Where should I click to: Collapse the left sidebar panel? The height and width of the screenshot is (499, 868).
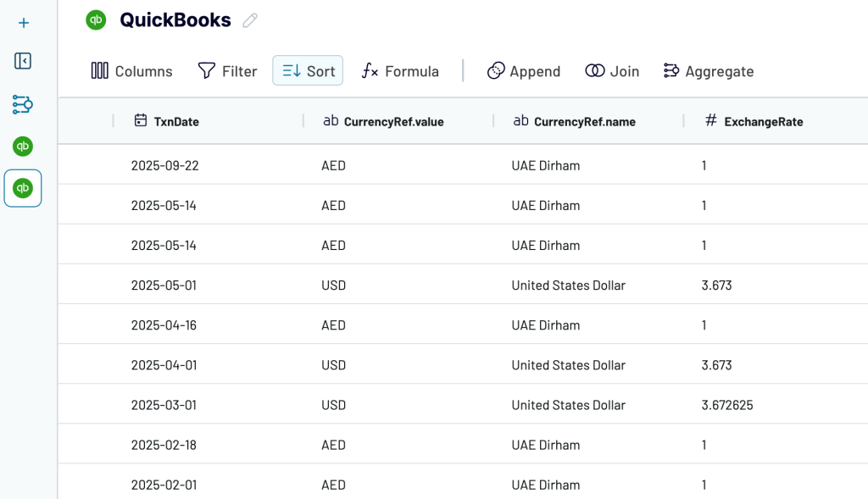pos(23,62)
